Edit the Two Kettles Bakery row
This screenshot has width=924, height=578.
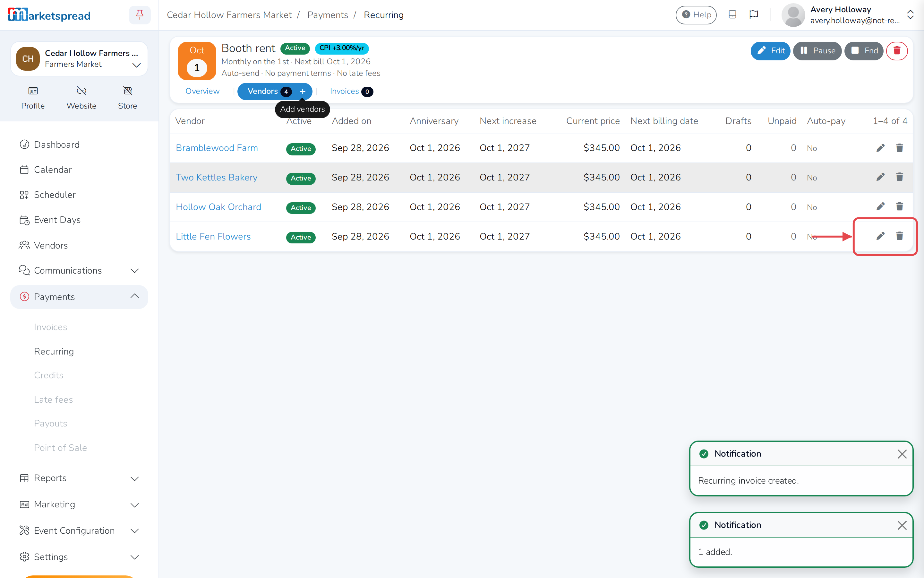[x=880, y=177]
